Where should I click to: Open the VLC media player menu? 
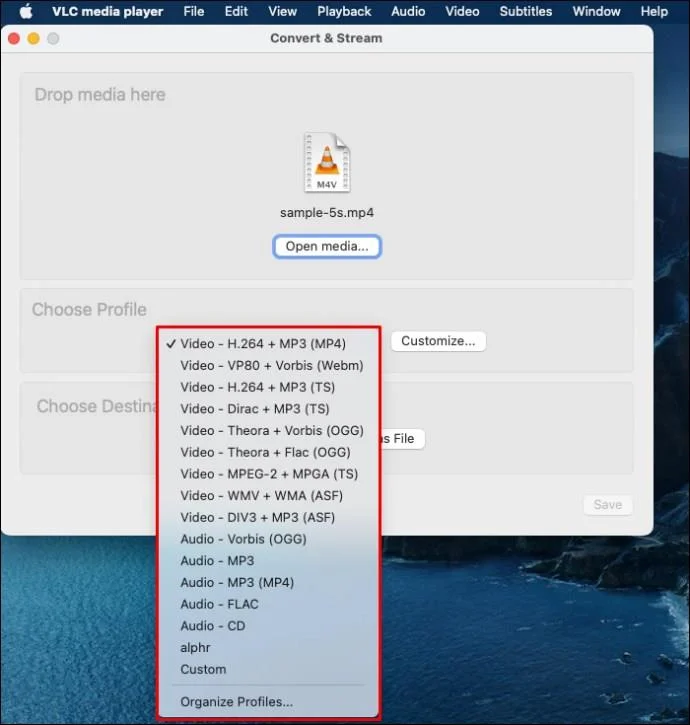pyautogui.click(x=107, y=11)
